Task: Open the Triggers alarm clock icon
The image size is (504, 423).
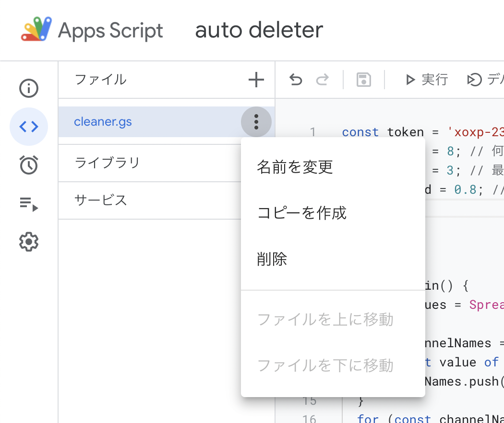Action: coord(29,165)
